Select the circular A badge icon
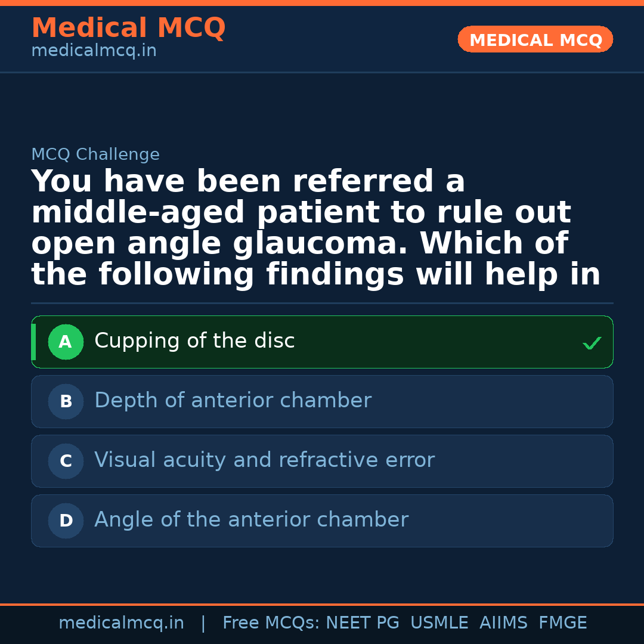The image size is (644, 644). 66,342
